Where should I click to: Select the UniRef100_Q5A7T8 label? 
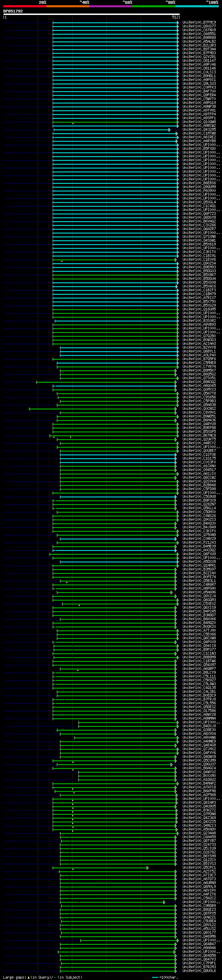(x=199, y=394)
